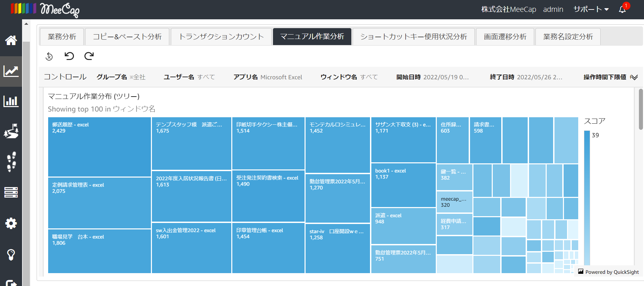Image resolution: width=644 pixels, height=286 pixels.
Task: Click the reset dashboard icon
Action: [49, 56]
